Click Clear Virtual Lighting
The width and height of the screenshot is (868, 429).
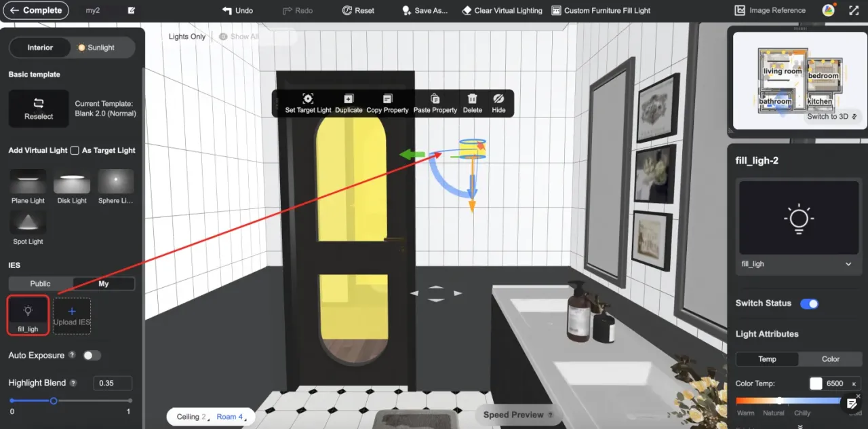point(502,11)
